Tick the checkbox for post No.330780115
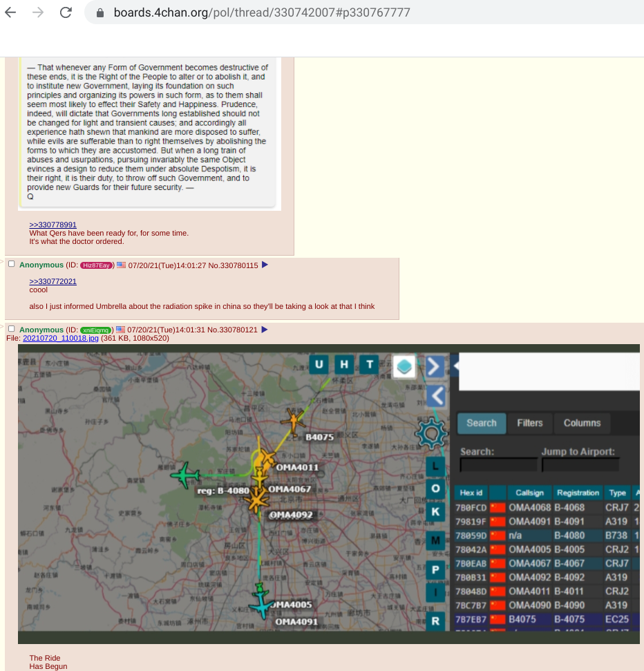 coord(12,264)
